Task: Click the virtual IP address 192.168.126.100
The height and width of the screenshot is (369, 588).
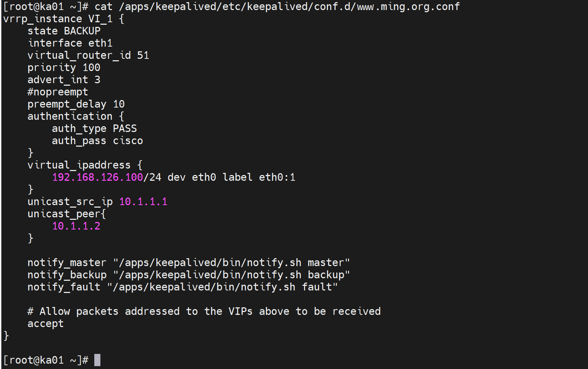Action: [98, 177]
